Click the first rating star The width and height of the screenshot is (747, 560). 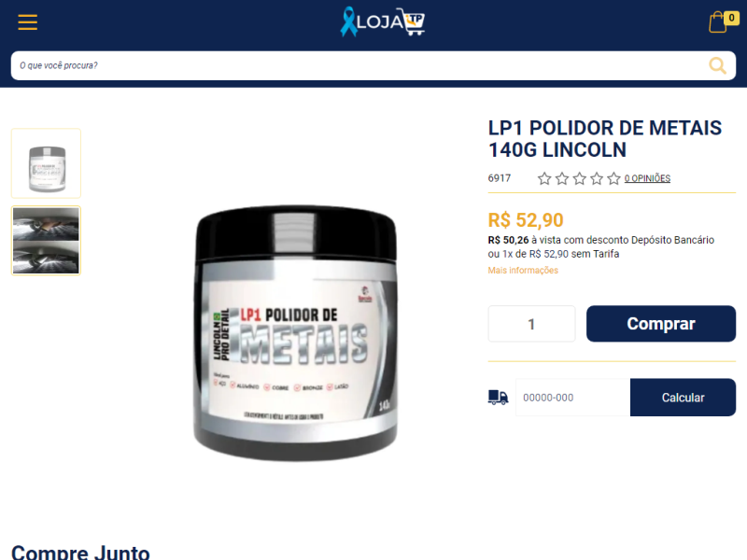544,178
